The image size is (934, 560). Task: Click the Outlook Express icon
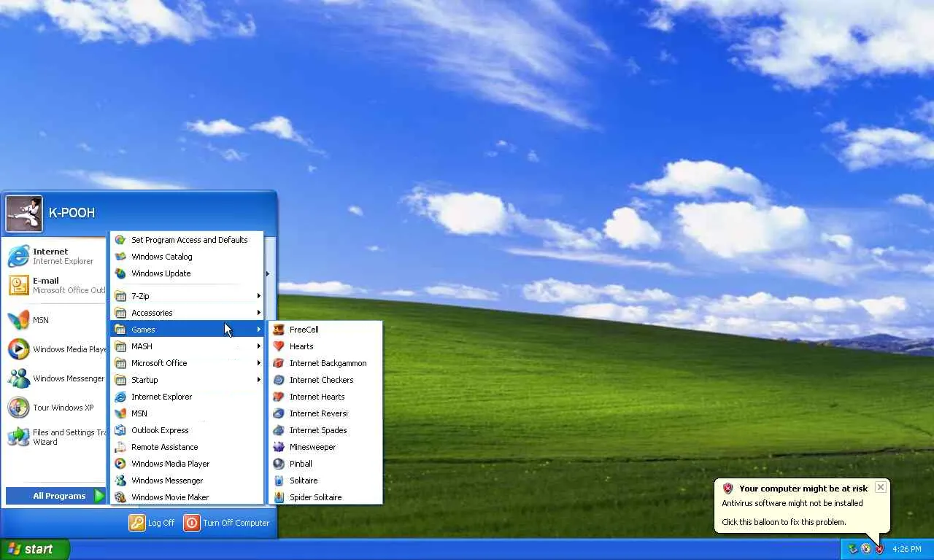(x=120, y=430)
